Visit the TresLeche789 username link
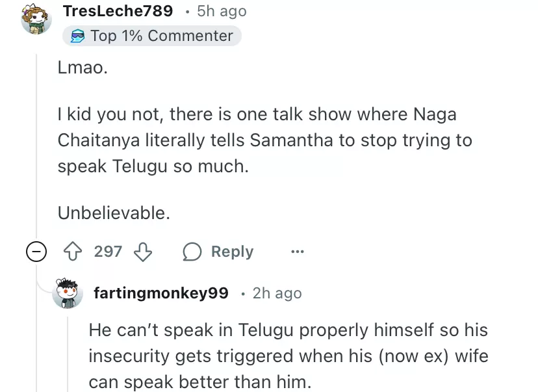The width and height of the screenshot is (538, 392). (118, 11)
